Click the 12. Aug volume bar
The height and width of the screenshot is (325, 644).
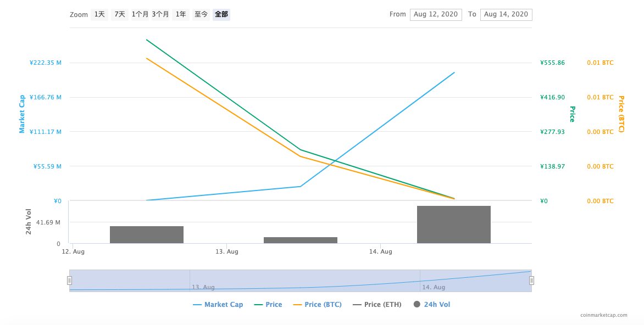tap(147, 234)
